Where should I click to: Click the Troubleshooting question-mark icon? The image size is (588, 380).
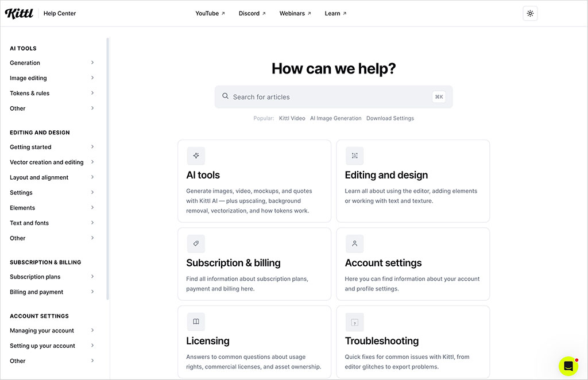tap(354, 322)
